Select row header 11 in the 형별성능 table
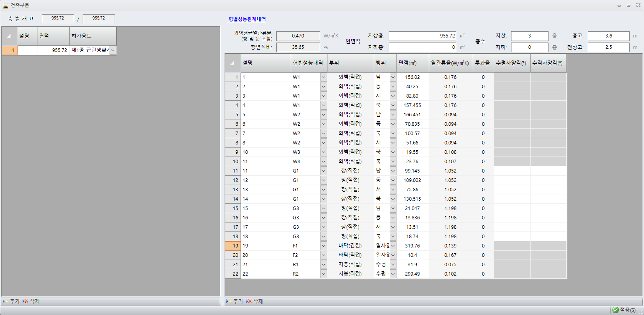Image resolution: width=644 pixels, height=315 pixels. point(233,171)
